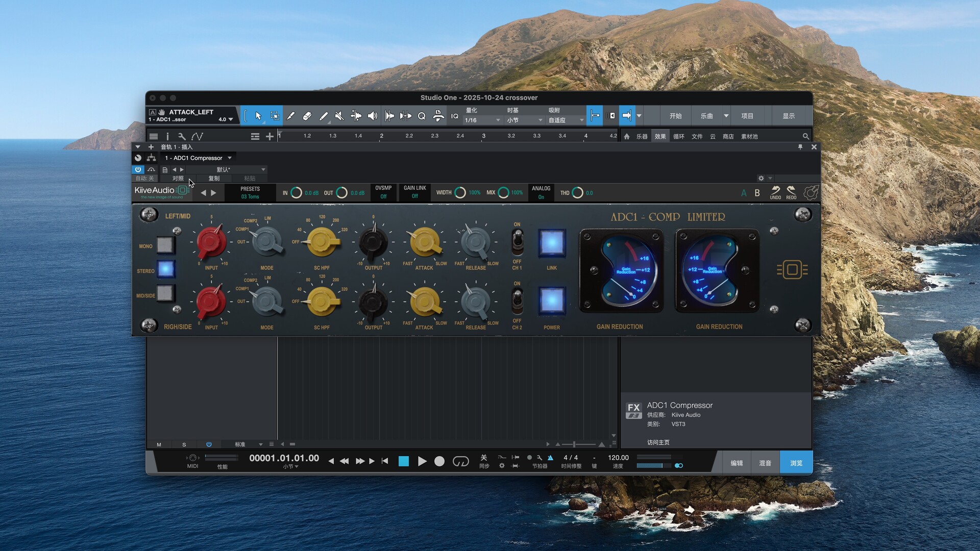This screenshot has width=980, height=551.
Task: Open the 循环 browser tab
Action: (x=678, y=137)
